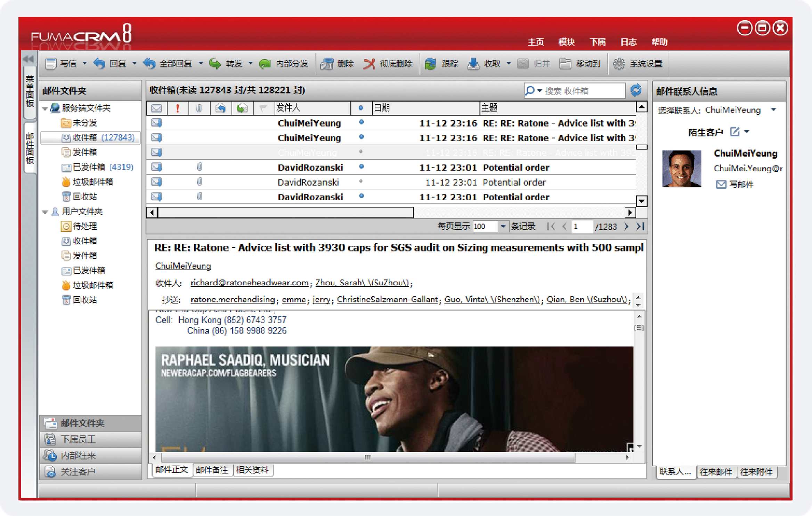Switch to the 邮件备注 tab
Screen dimensions: 812x516
212,470
